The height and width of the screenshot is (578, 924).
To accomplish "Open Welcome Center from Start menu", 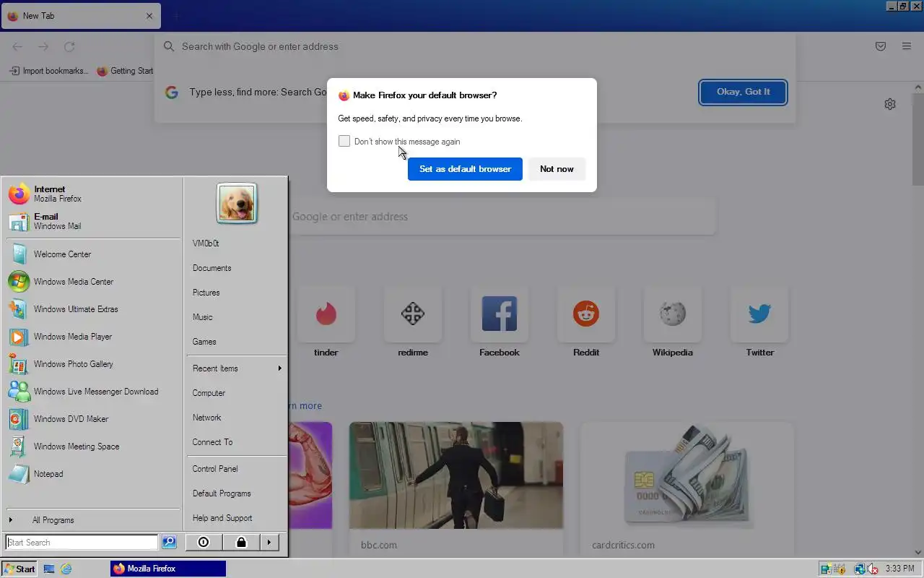I will pyautogui.click(x=92, y=254).
